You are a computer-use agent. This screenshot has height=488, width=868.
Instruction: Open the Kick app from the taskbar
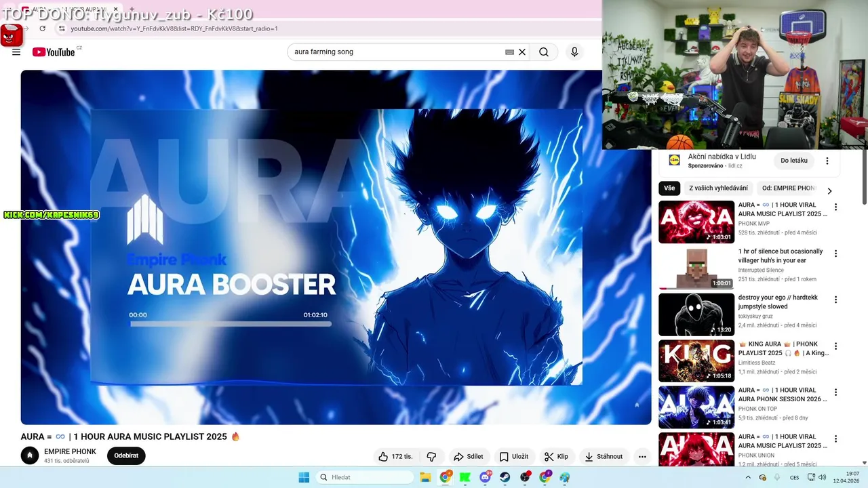pos(465,477)
